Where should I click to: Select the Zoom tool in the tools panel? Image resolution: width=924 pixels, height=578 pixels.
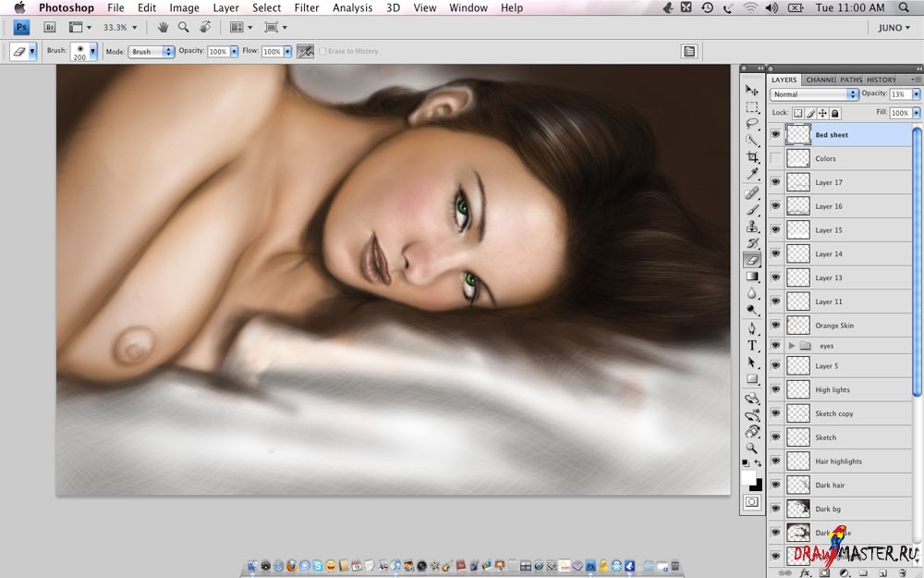point(752,449)
